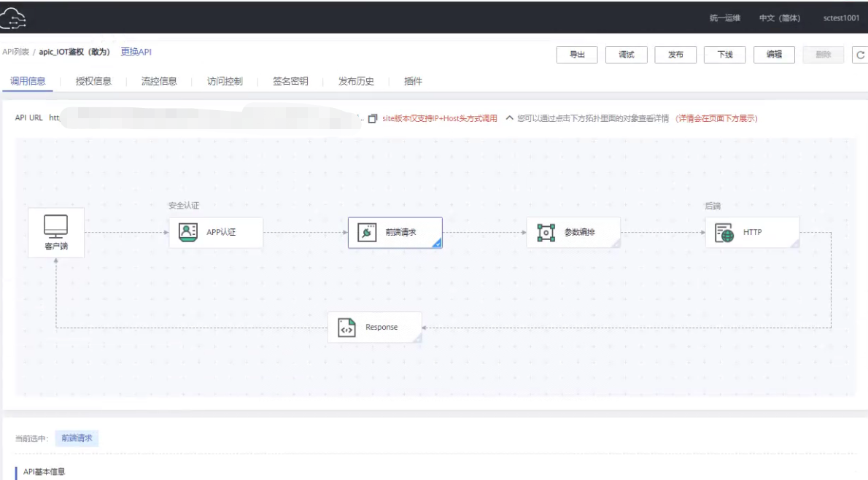
Task: Switch to the 授权信息 tab
Action: coord(93,82)
